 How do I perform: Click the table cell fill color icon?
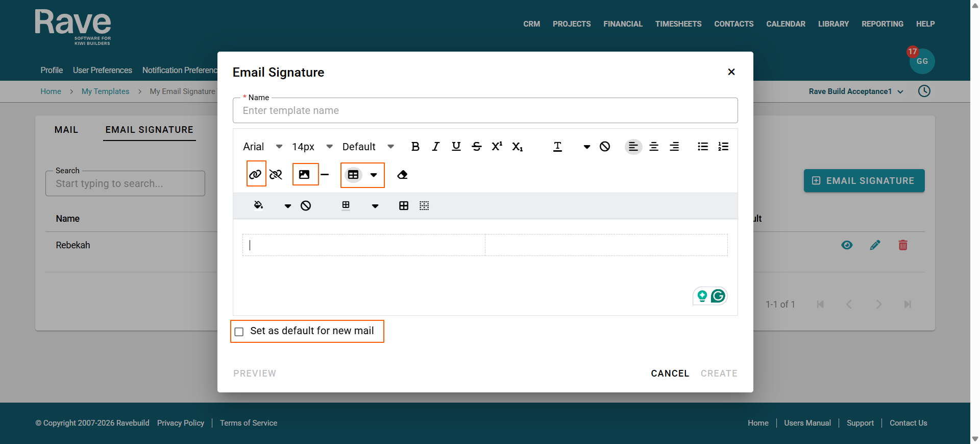[x=258, y=205]
